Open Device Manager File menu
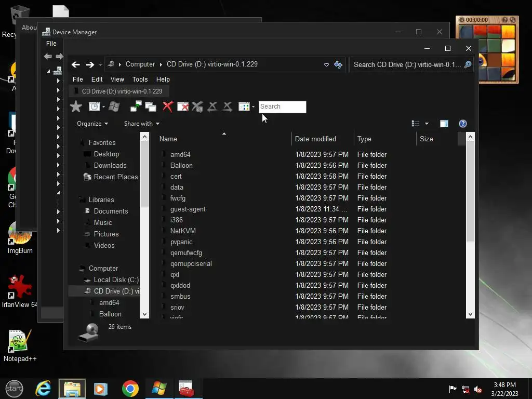532x399 pixels. (x=51, y=44)
